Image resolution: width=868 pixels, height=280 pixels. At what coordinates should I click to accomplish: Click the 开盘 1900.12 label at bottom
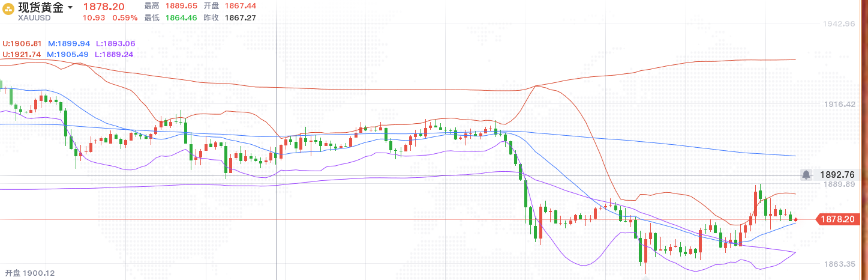coord(30,273)
